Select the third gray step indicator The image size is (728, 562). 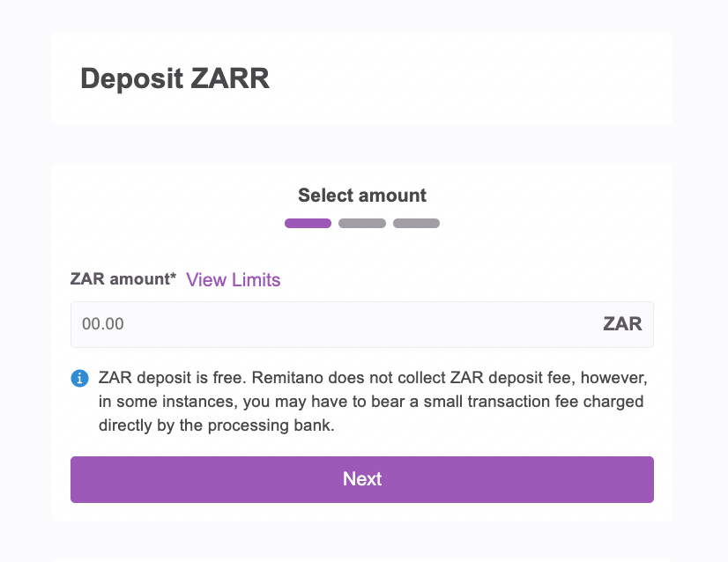coord(417,223)
